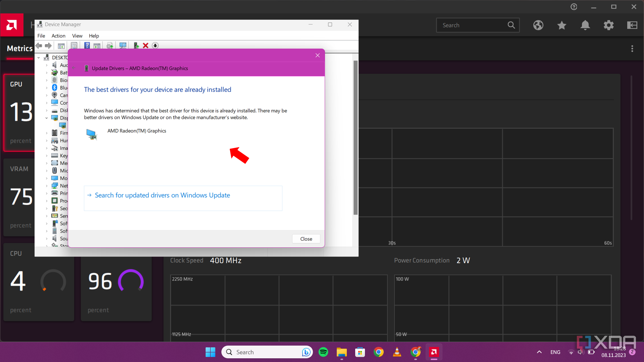The image size is (644, 362).
Task: Select the Metrics tab in AMD Software
Action: (x=20, y=49)
